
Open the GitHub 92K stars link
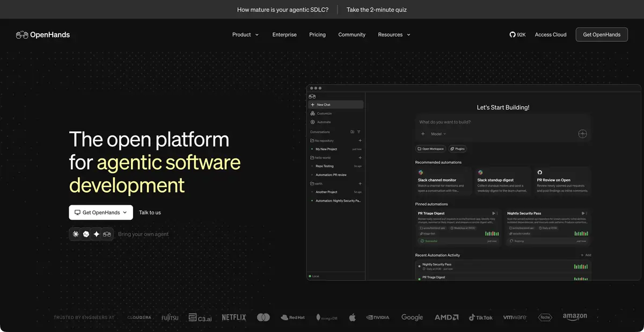click(517, 34)
